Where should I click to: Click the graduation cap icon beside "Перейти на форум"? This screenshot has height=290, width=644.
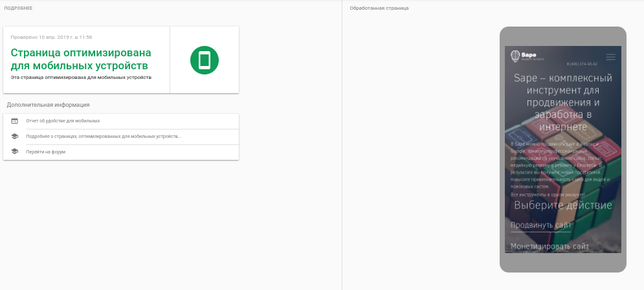[15, 151]
